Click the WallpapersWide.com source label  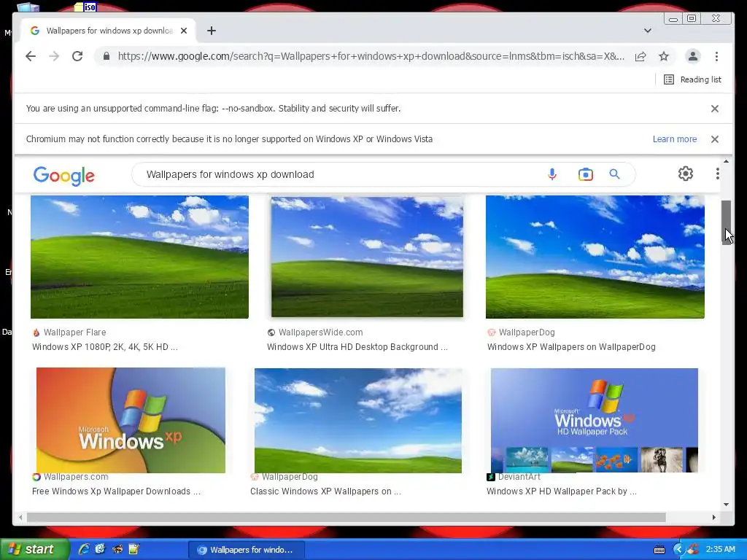click(x=321, y=332)
